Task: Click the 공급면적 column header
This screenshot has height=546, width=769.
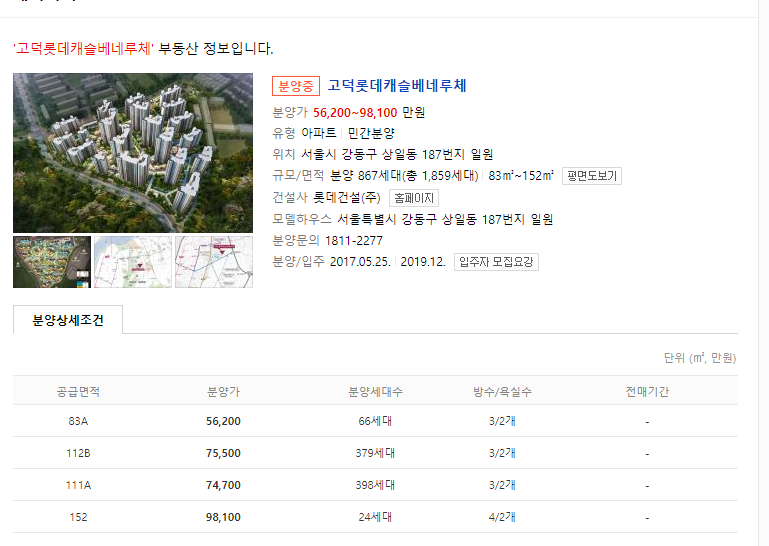Action: [78, 391]
